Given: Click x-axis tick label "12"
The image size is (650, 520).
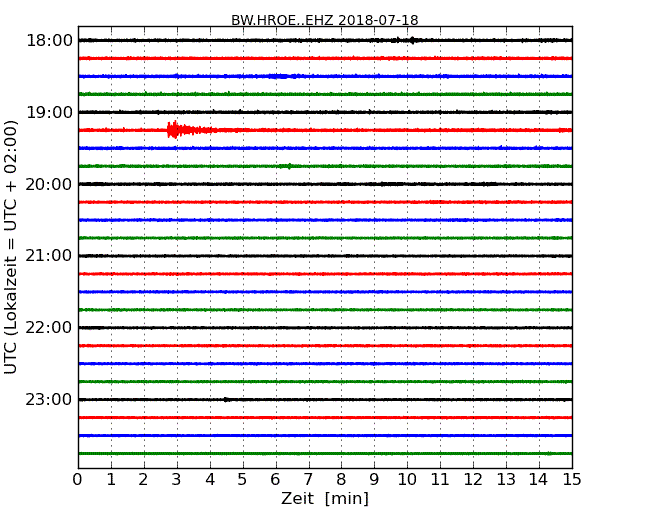Looking at the screenshot, I should (473, 479).
